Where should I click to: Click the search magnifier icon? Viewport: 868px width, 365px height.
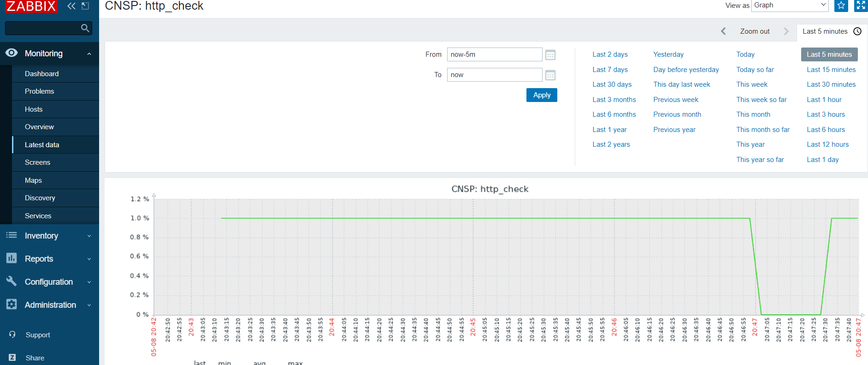(85, 28)
